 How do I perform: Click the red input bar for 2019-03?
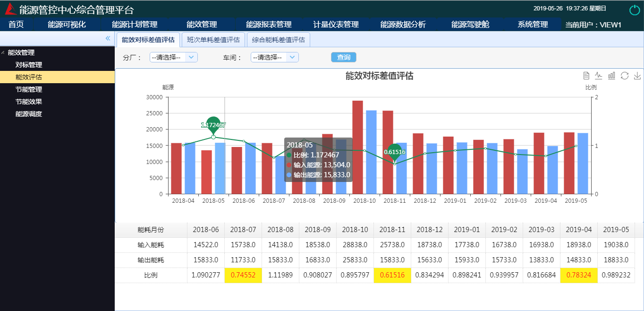click(x=509, y=166)
